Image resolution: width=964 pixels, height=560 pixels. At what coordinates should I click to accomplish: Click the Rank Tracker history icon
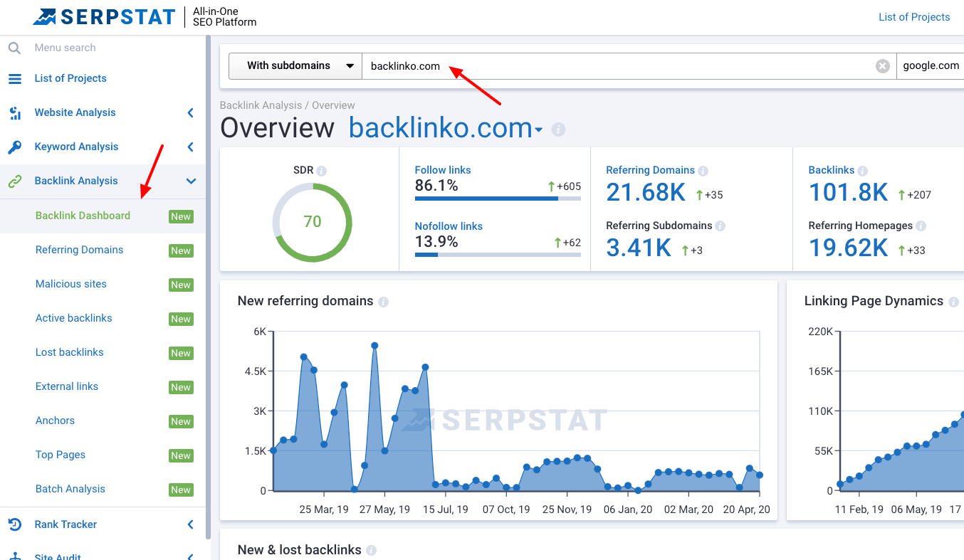[x=14, y=524]
